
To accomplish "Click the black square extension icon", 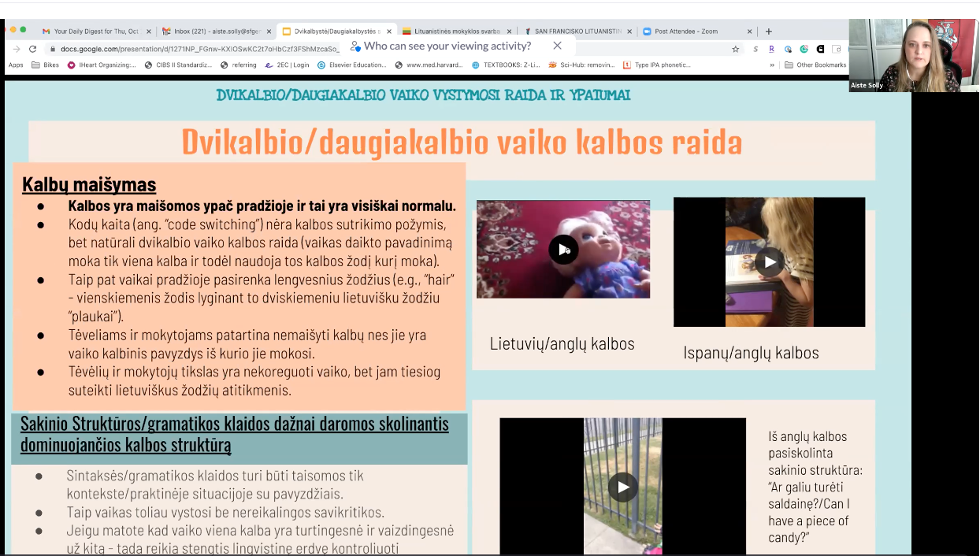I will (x=820, y=49).
